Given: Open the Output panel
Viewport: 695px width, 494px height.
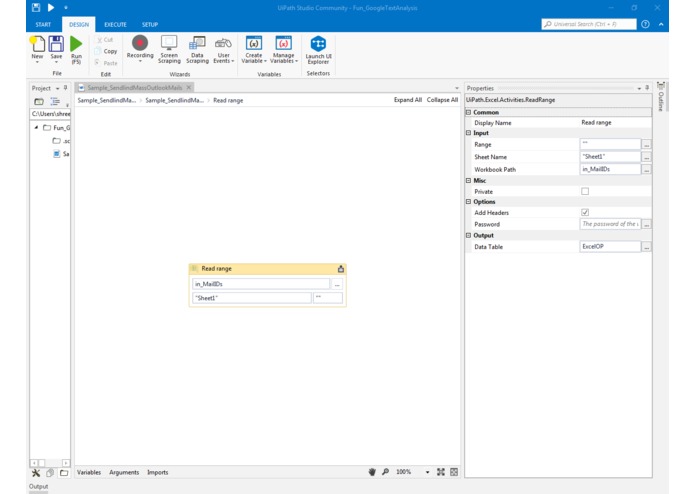Looking at the screenshot, I should [x=39, y=486].
